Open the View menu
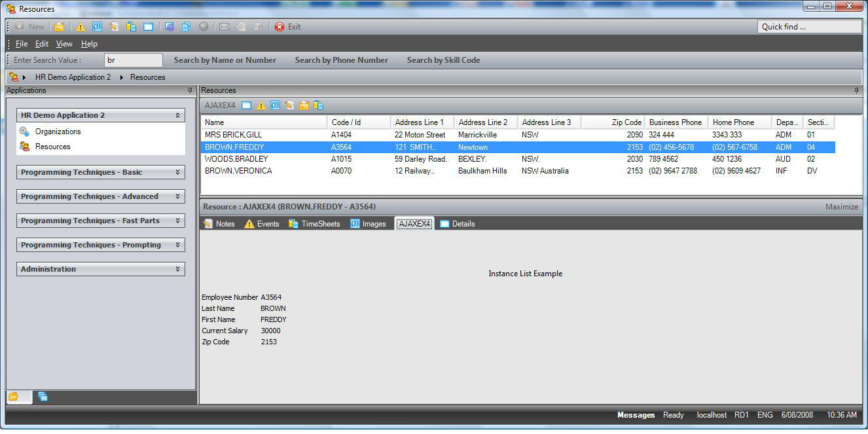Screen dimensions: 868x434 coord(64,44)
